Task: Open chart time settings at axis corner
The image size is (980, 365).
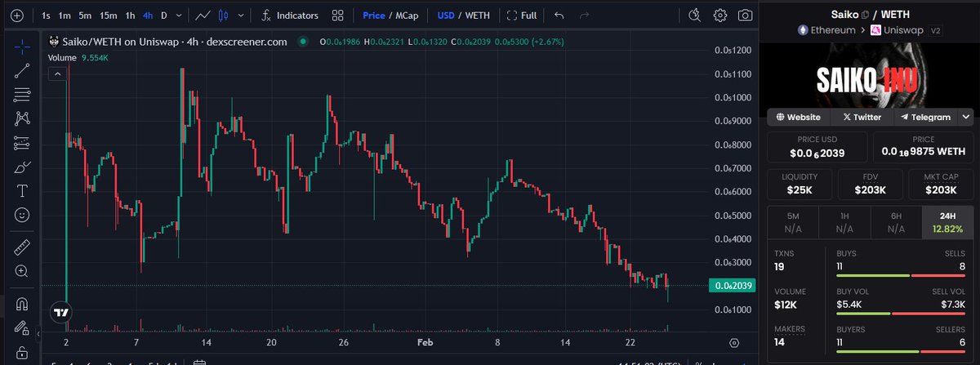Action: click(x=734, y=342)
